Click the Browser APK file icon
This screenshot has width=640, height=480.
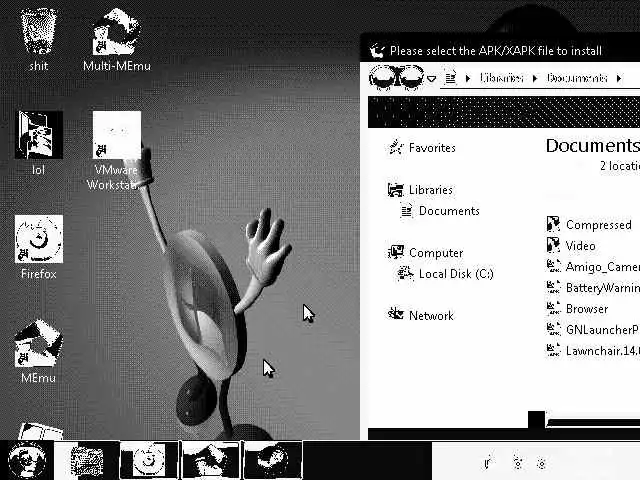[553, 308]
